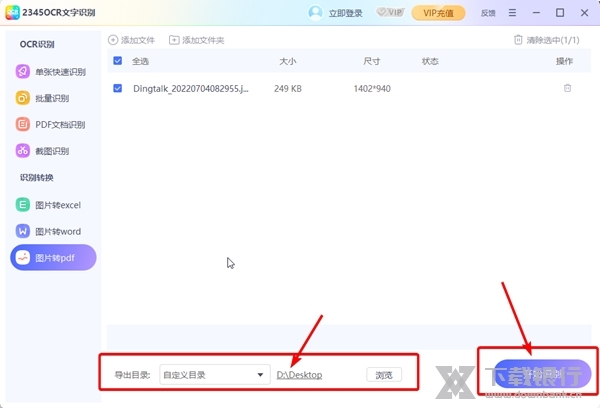Click the 截图识别 scissors icon
This screenshot has width=600, height=408.
click(23, 151)
